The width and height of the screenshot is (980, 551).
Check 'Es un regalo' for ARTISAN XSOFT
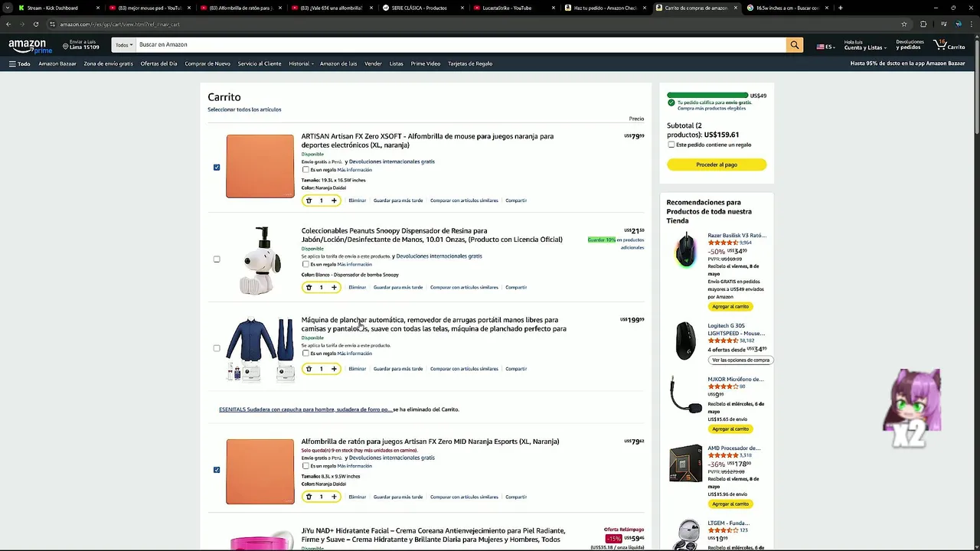[305, 170]
